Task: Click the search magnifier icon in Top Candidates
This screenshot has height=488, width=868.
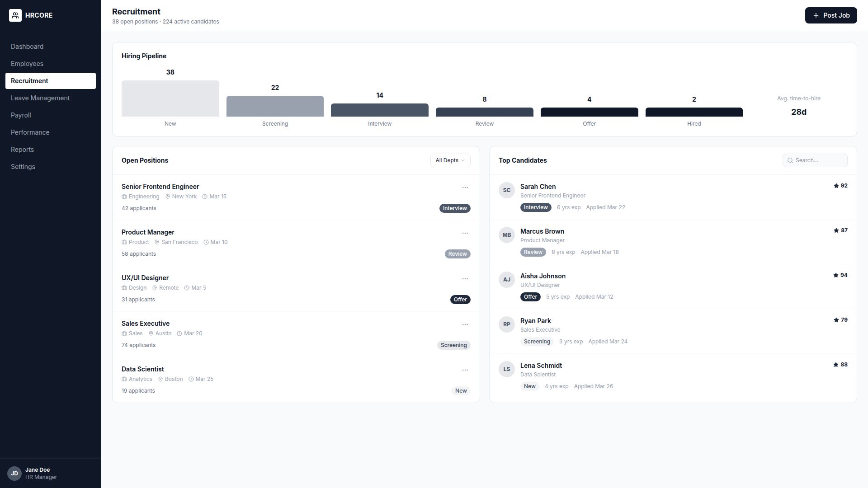Action: pyautogui.click(x=790, y=160)
